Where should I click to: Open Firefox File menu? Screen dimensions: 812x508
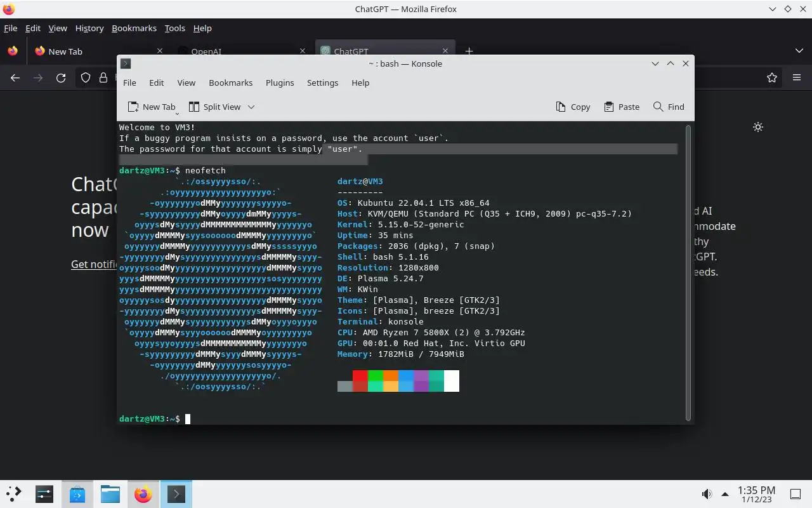tap(10, 28)
